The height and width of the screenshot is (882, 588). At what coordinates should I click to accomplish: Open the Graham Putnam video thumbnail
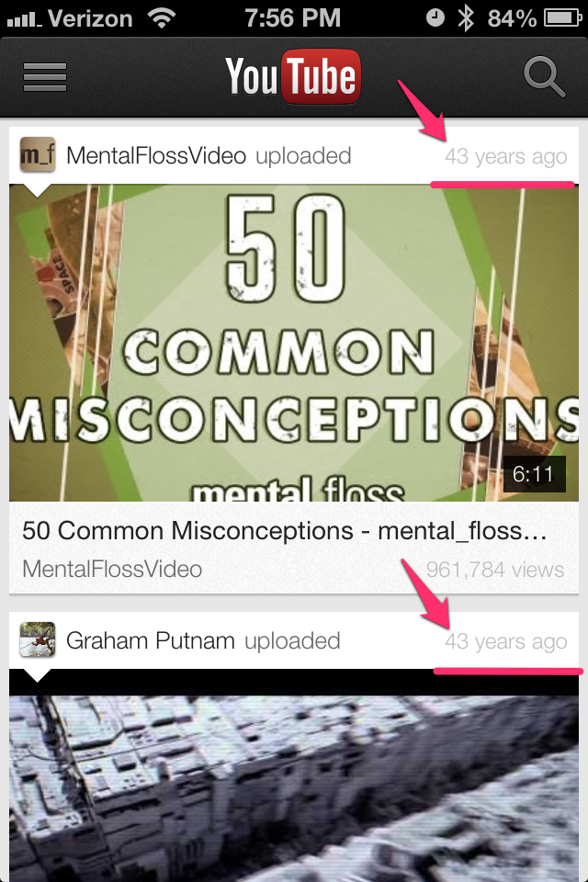click(x=294, y=775)
